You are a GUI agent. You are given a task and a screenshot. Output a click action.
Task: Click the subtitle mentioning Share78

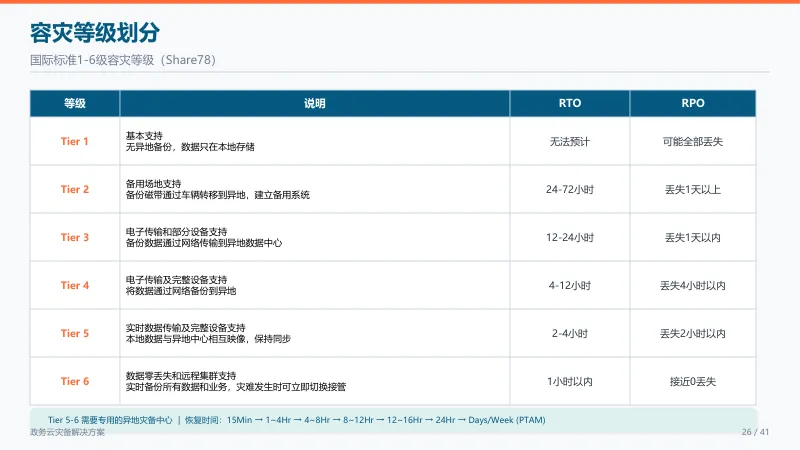123,60
